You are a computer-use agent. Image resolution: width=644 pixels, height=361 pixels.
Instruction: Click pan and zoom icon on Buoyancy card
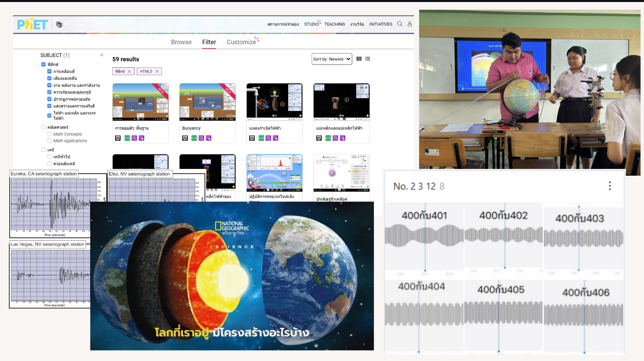point(201,138)
